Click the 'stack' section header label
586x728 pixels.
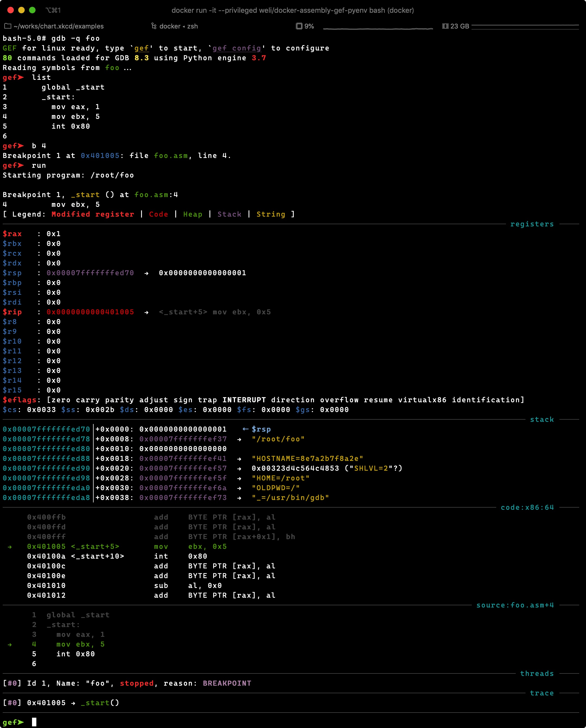pos(542,419)
